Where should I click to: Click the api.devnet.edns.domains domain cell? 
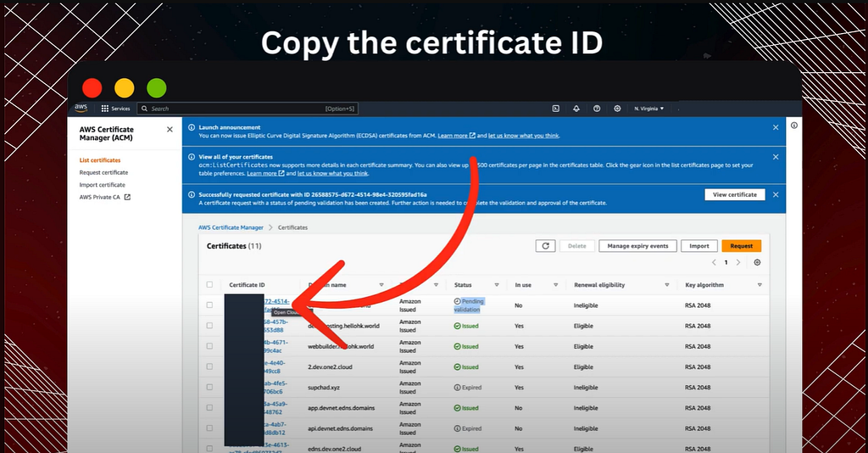tap(341, 428)
